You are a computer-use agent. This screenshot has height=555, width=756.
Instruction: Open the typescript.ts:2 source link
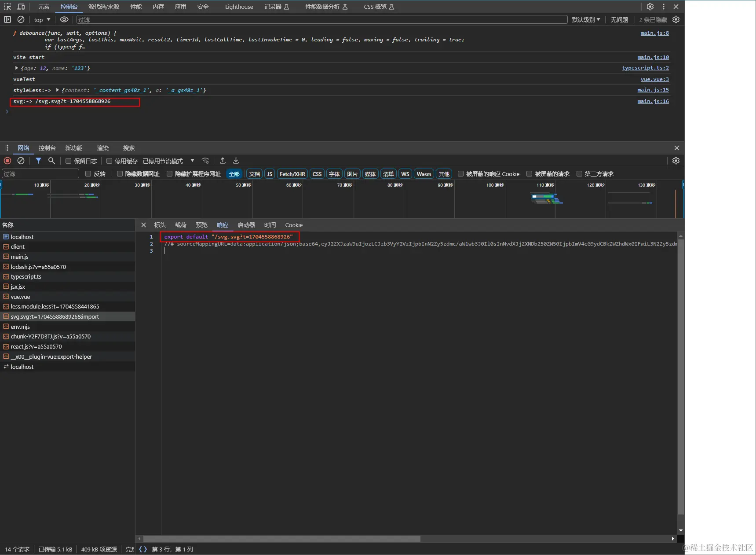(x=645, y=68)
